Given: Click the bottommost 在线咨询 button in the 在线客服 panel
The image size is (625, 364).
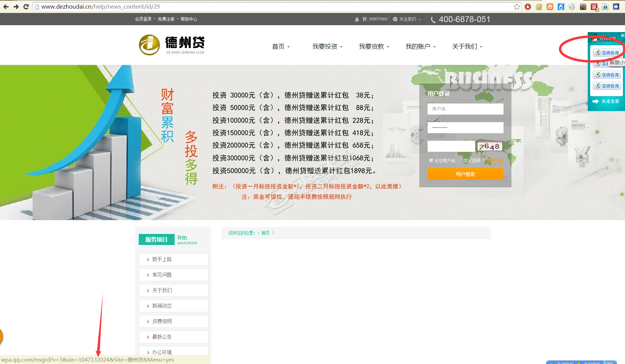Looking at the screenshot, I should tap(607, 86).
